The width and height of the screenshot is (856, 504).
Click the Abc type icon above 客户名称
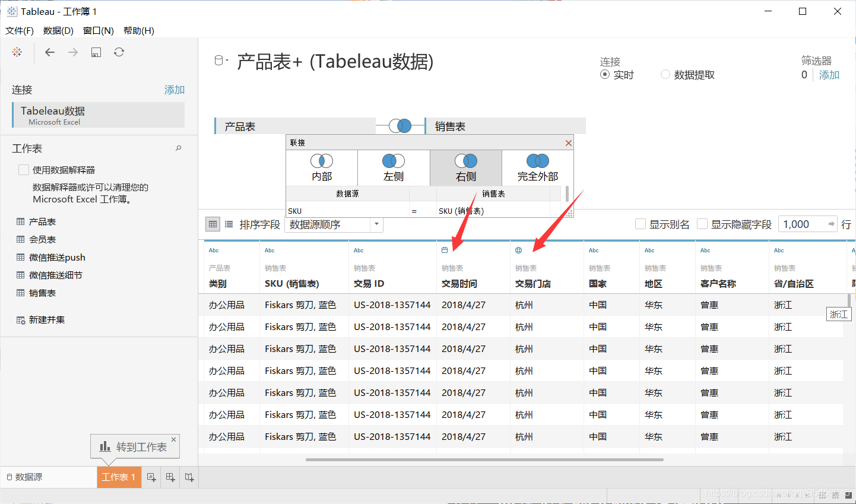click(x=705, y=251)
